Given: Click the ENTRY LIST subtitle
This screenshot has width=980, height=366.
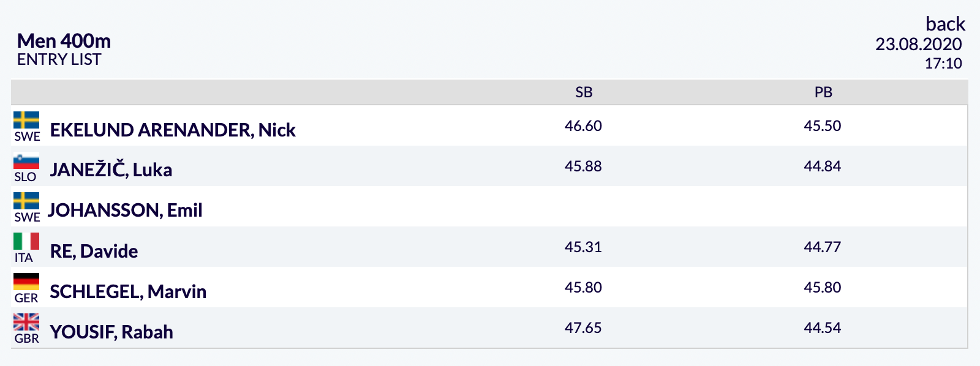Looking at the screenshot, I should [59, 59].
